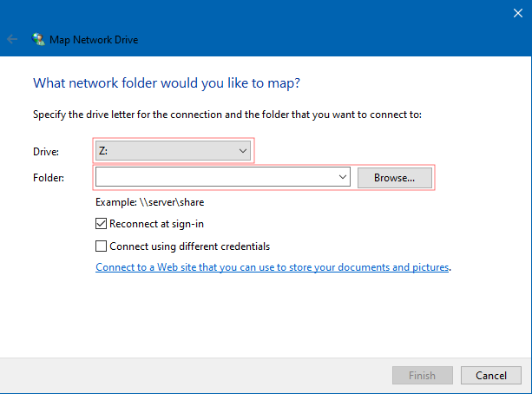Click the 'Drive:' field label
The height and width of the screenshot is (394, 532).
(46, 152)
